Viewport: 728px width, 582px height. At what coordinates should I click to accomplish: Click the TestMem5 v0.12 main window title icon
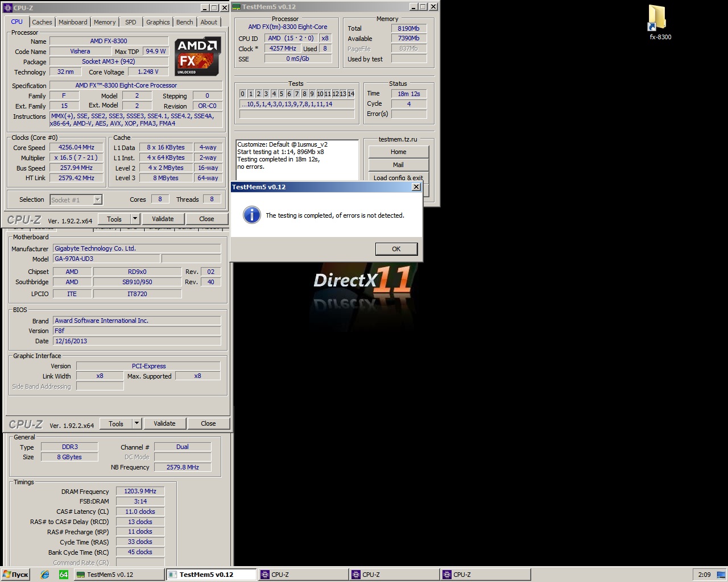pos(236,7)
